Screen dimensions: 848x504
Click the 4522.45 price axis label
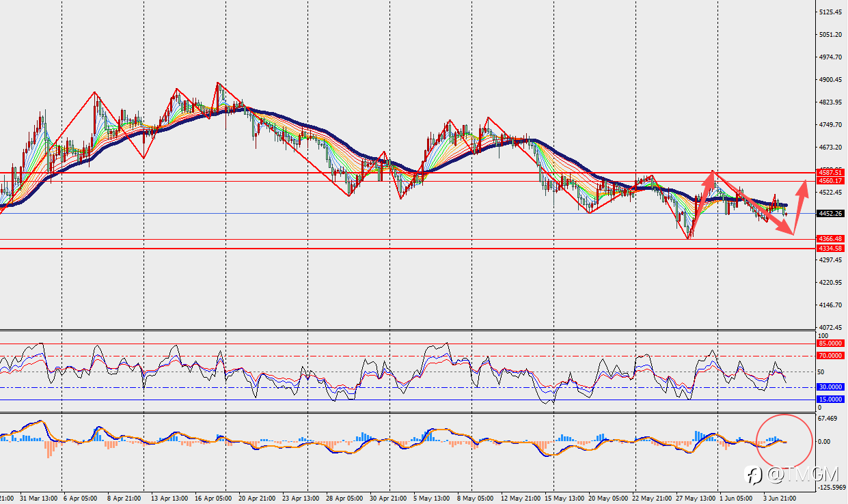tap(831, 193)
